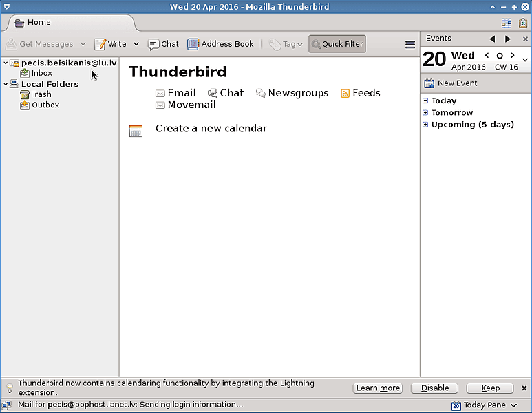The image size is (532, 413).
Task: Show next Events pane view
Action: (508, 39)
